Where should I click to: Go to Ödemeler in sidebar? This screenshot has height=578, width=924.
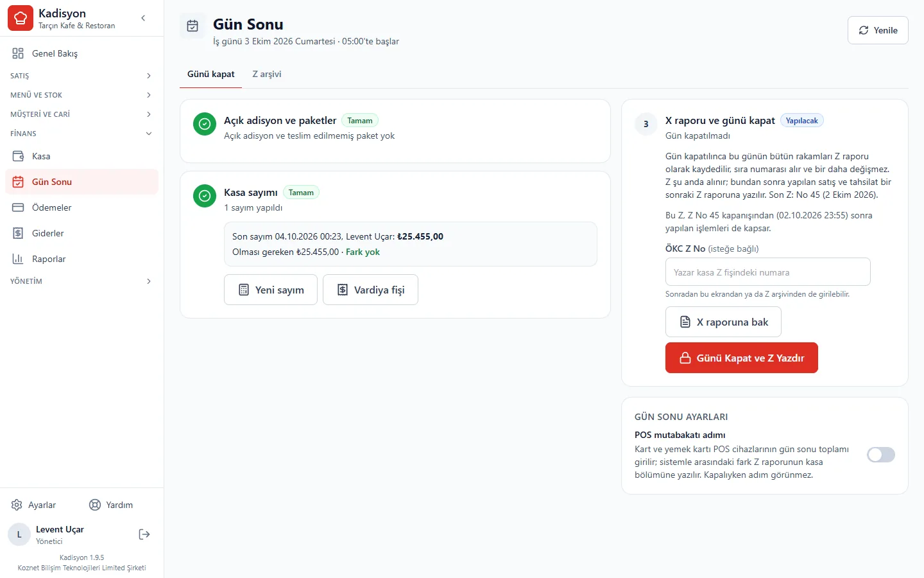point(81,207)
